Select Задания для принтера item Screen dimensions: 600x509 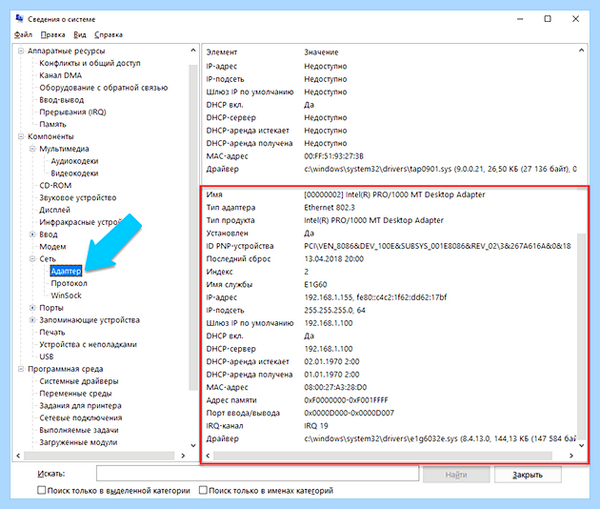point(80,406)
